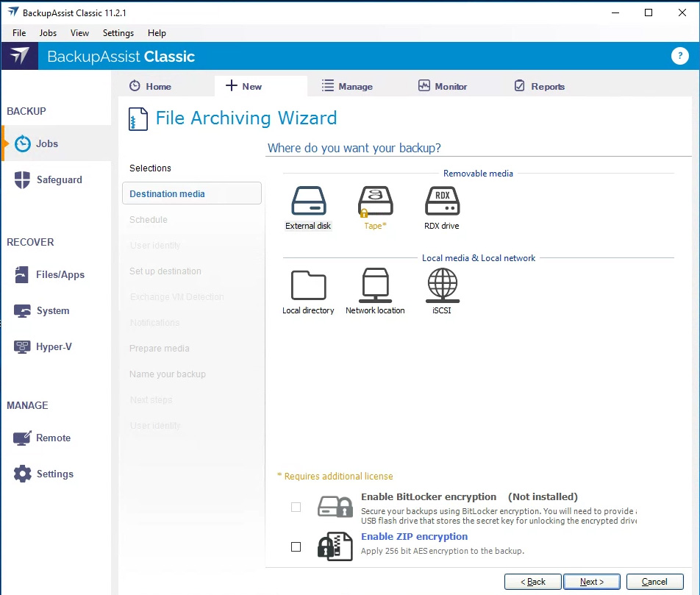
Task: Switch to the Monitor tab
Action: click(x=443, y=86)
